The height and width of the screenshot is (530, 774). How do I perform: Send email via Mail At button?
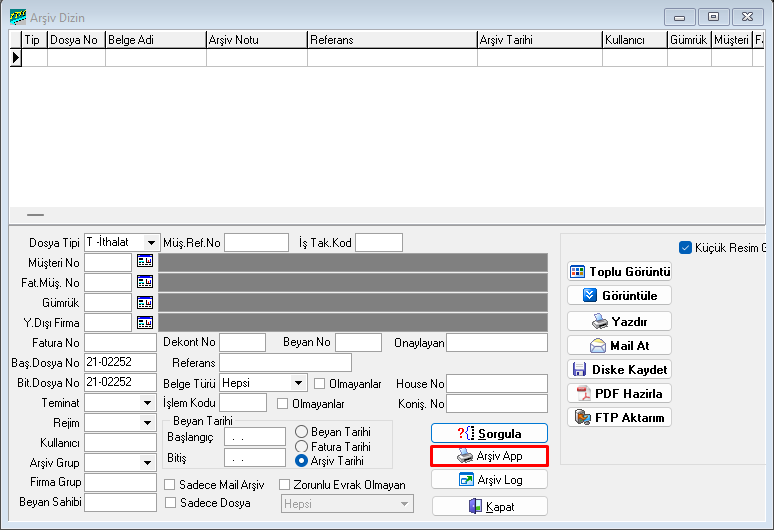point(619,345)
